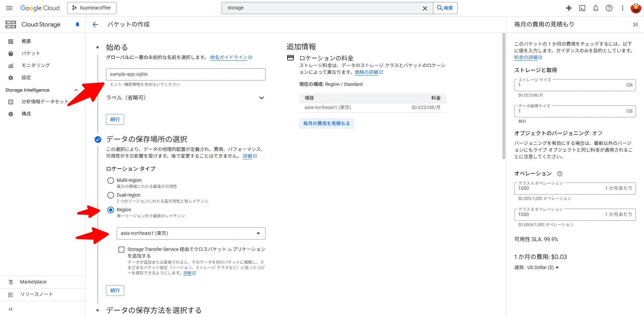The height and width of the screenshot is (317, 644).
Task: Select the Multi-region location type
Action: [x=111, y=180]
